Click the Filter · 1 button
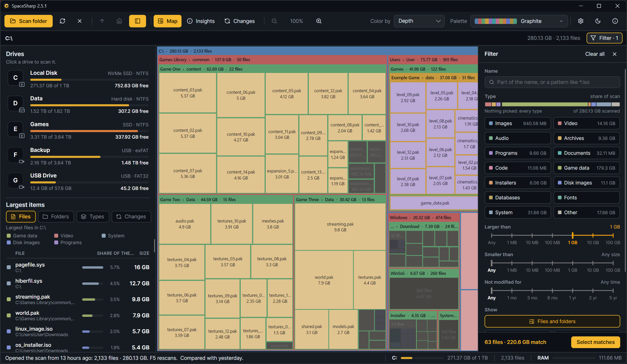 (604, 38)
